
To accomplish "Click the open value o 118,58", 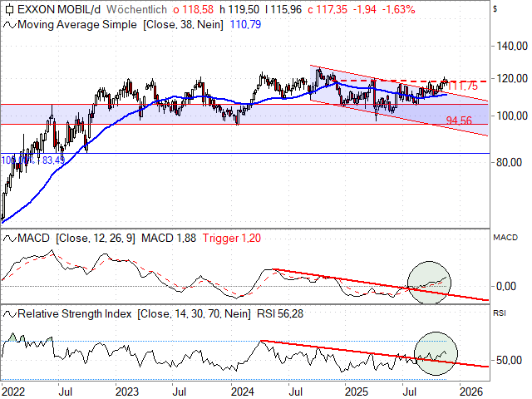I will tap(194, 9).
